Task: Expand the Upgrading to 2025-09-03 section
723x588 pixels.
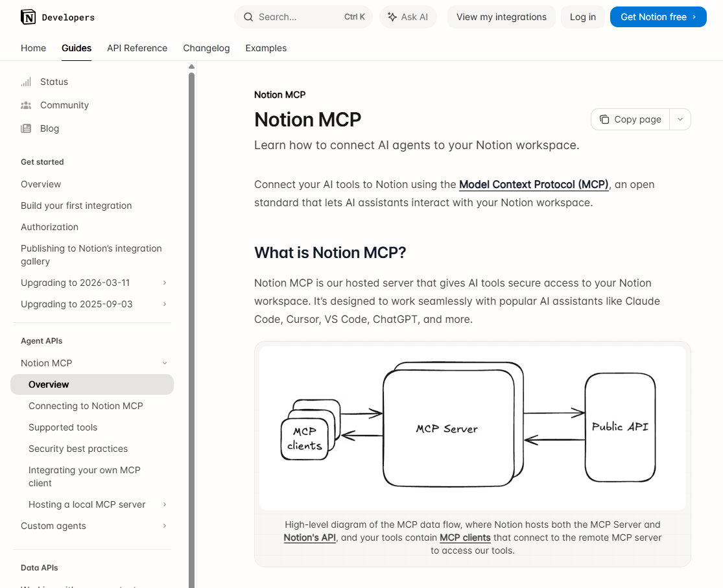Action: [x=164, y=304]
